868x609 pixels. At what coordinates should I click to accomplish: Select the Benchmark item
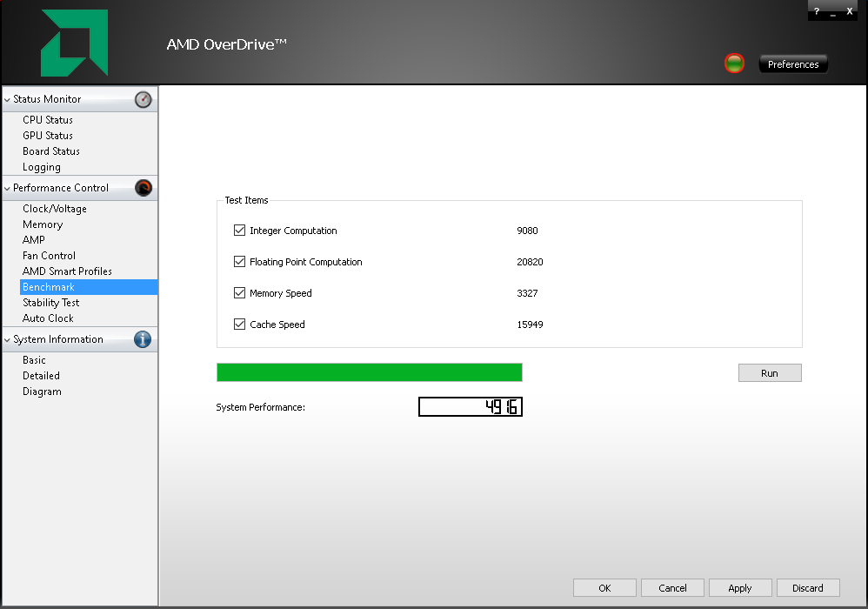point(89,287)
